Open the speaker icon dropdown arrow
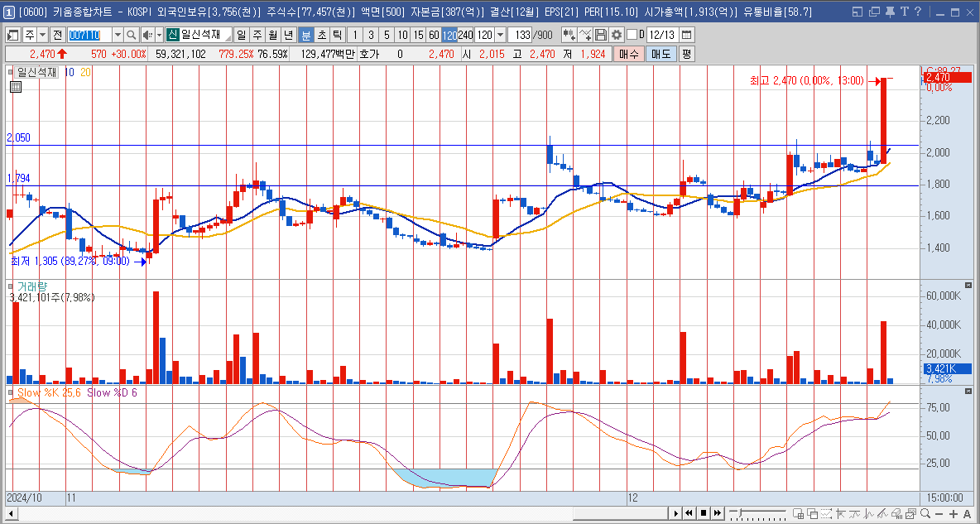The image size is (980, 524). point(160,35)
